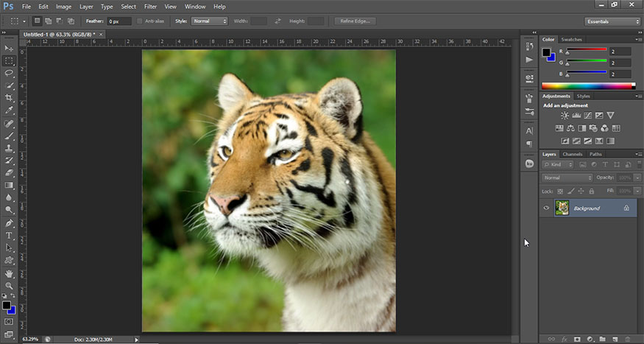Click the Feather input field
Image resolution: width=644 pixels, height=344 pixels.
119,21
